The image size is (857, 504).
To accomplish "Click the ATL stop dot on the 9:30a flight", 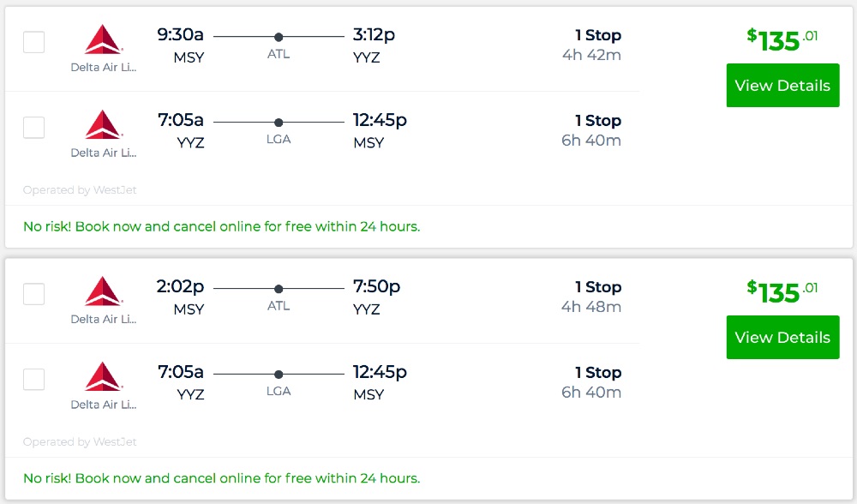I will pyautogui.click(x=279, y=37).
